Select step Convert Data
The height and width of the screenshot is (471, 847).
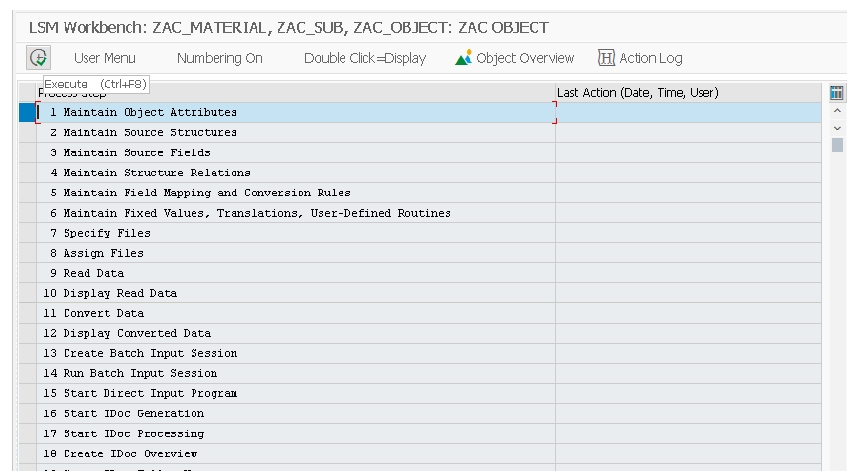pos(104,313)
